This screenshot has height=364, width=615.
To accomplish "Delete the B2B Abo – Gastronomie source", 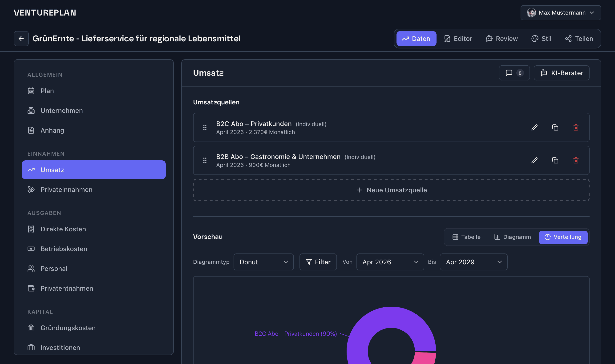I will [x=576, y=160].
